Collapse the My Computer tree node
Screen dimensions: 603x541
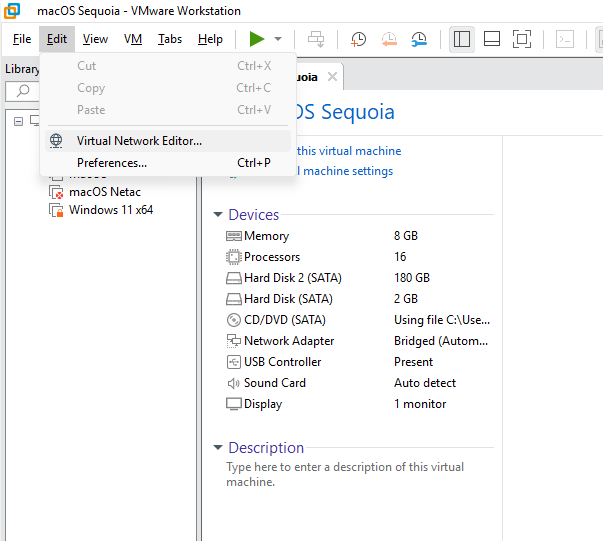click(19, 120)
